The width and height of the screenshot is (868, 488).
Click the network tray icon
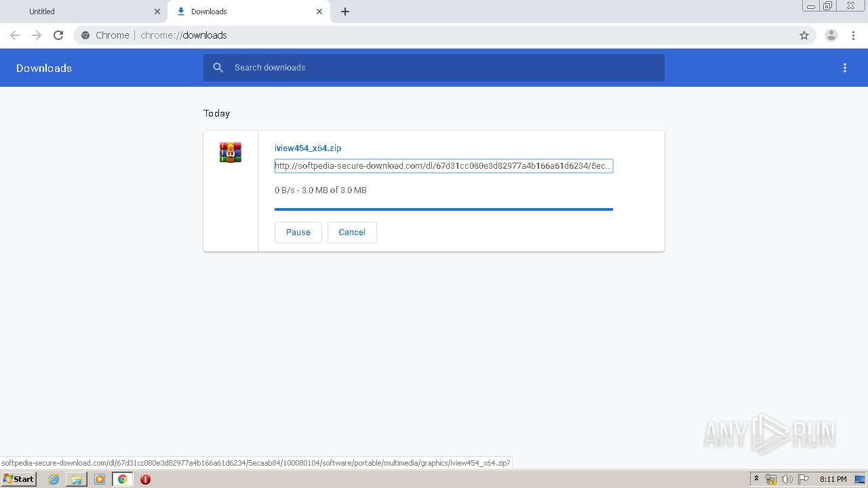(x=771, y=479)
